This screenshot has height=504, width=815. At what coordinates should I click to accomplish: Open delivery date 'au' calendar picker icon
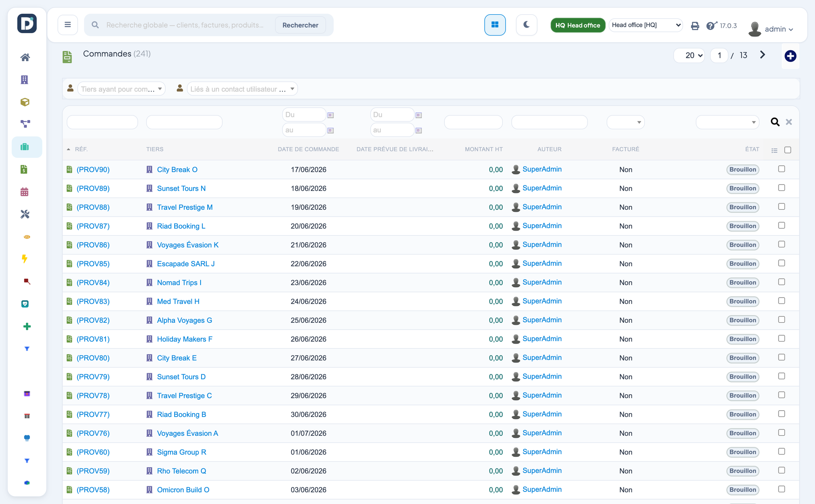pos(418,131)
